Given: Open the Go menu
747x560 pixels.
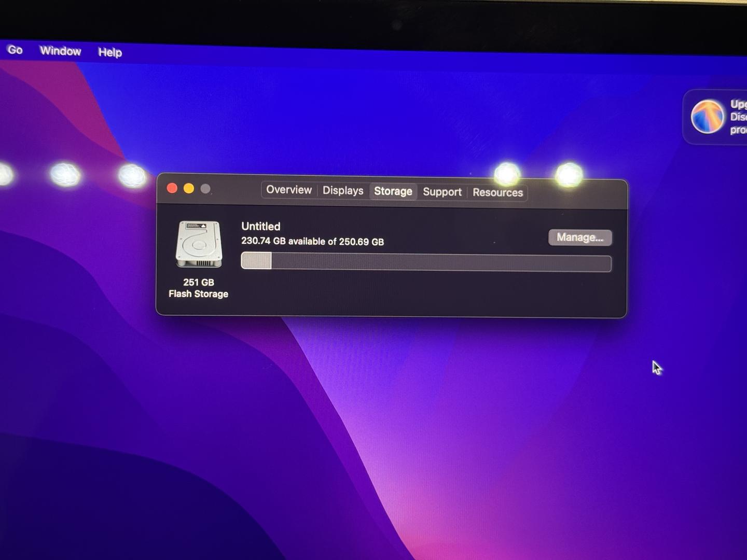Looking at the screenshot, I should [15, 50].
